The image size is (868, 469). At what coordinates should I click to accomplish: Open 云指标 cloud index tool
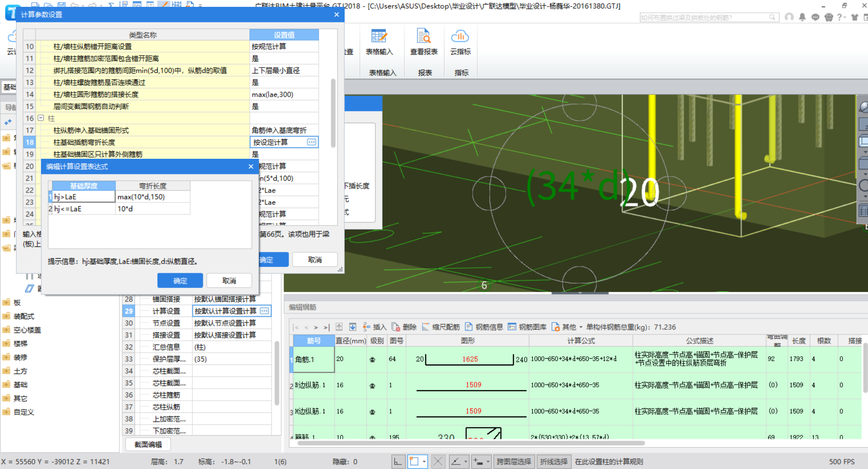click(x=460, y=42)
